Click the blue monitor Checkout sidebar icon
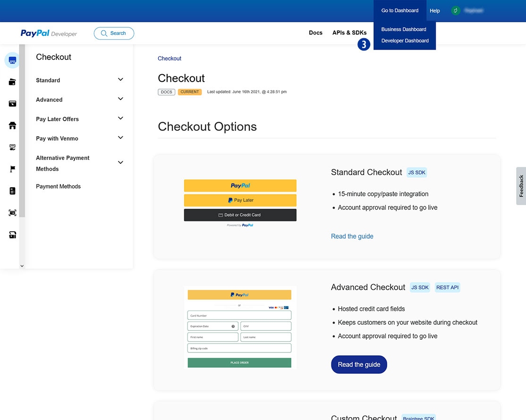526x420 pixels. click(12, 60)
